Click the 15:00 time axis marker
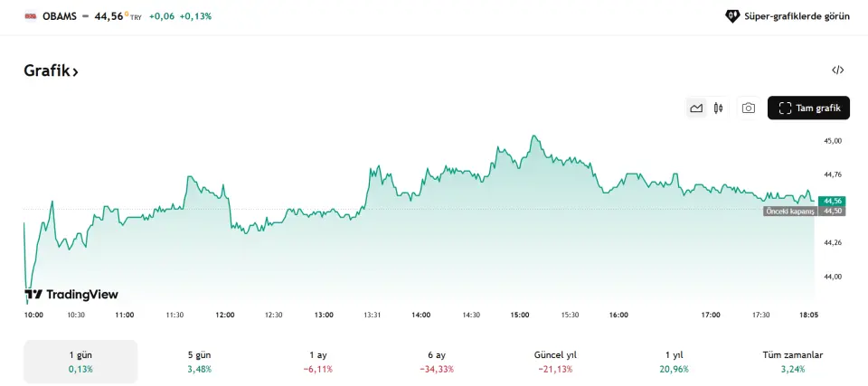The height and width of the screenshot is (386, 868). pos(520,315)
